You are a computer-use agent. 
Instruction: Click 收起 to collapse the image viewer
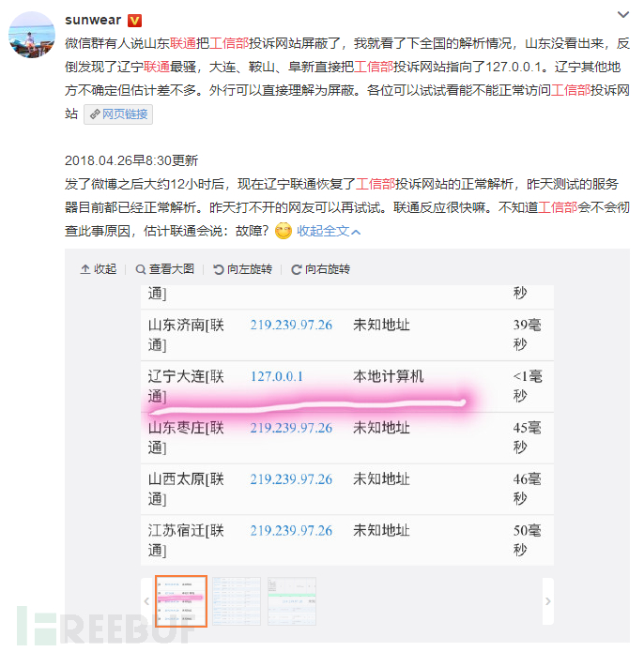[99, 269]
